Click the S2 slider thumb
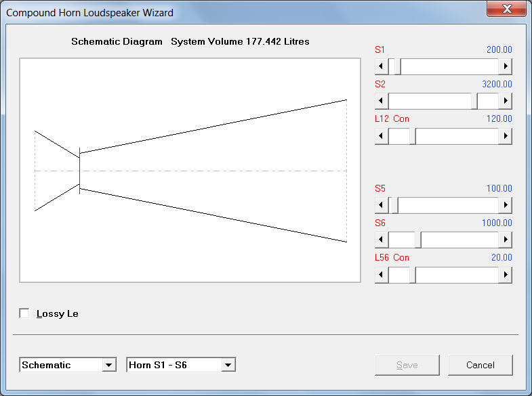The image size is (532, 396). coord(474,101)
